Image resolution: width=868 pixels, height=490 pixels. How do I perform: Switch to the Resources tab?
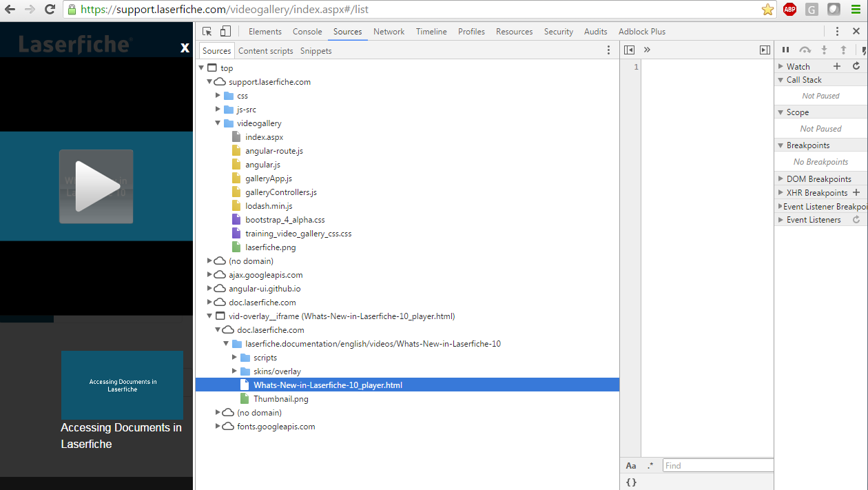pyautogui.click(x=515, y=31)
